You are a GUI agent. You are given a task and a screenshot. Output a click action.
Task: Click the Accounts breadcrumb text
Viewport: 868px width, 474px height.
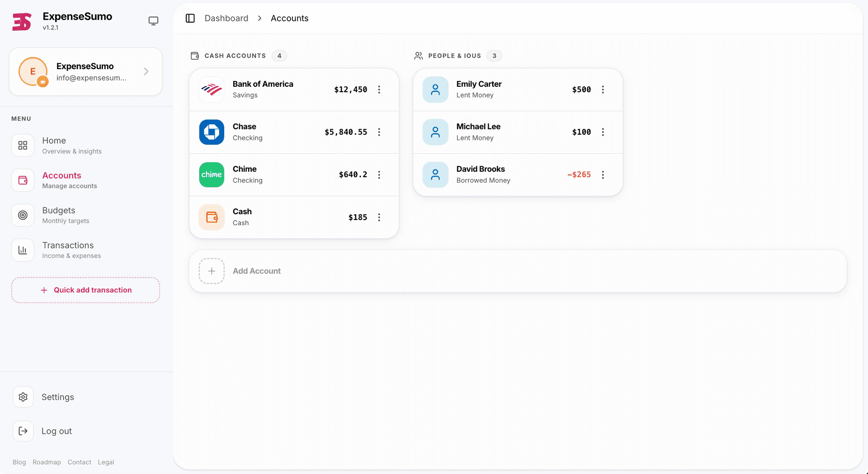(x=290, y=18)
